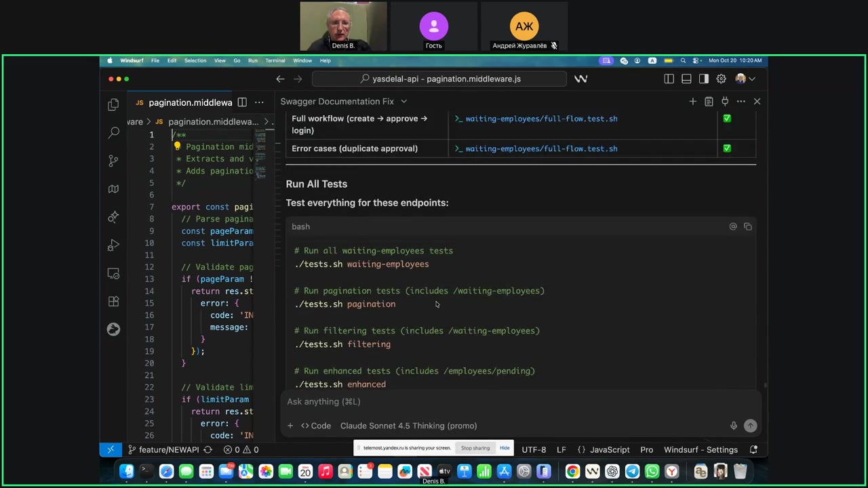Open Claude Sonnet 4.5 Thinking model selector
This screenshot has width=868, height=488.
pos(408,426)
